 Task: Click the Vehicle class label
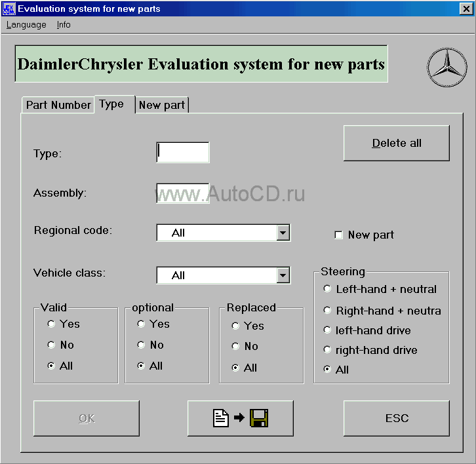69,273
